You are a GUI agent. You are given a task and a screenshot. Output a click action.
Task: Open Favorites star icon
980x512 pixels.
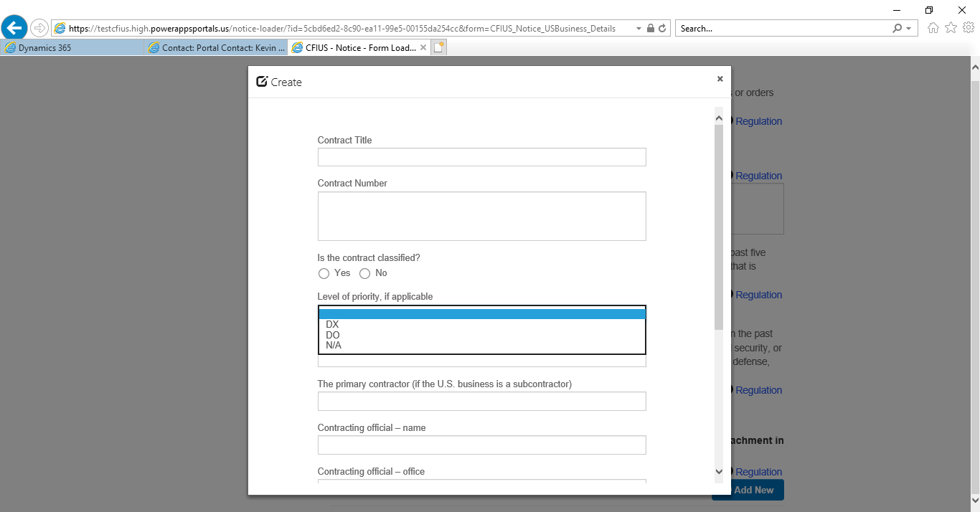pyautogui.click(x=951, y=28)
